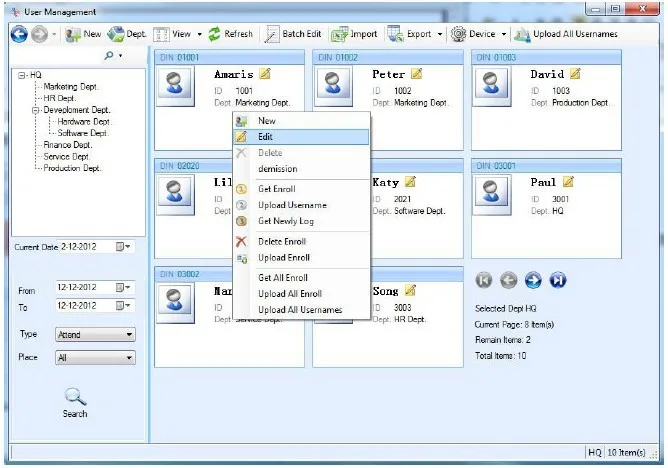668x468 pixels.
Task: Expand the Export dropdown arrow
Action: [x=440, y=34]
